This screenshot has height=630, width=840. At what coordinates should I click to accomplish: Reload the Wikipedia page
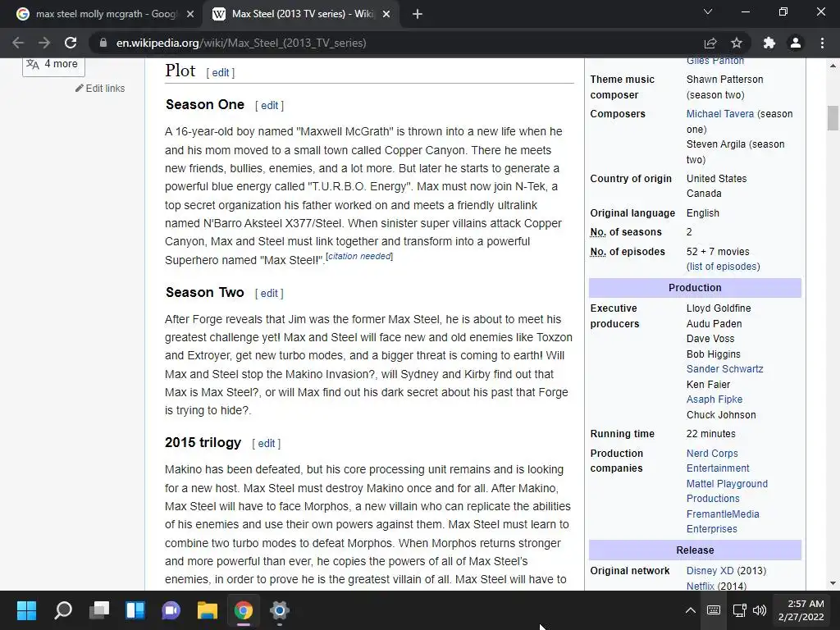(71, 43)
